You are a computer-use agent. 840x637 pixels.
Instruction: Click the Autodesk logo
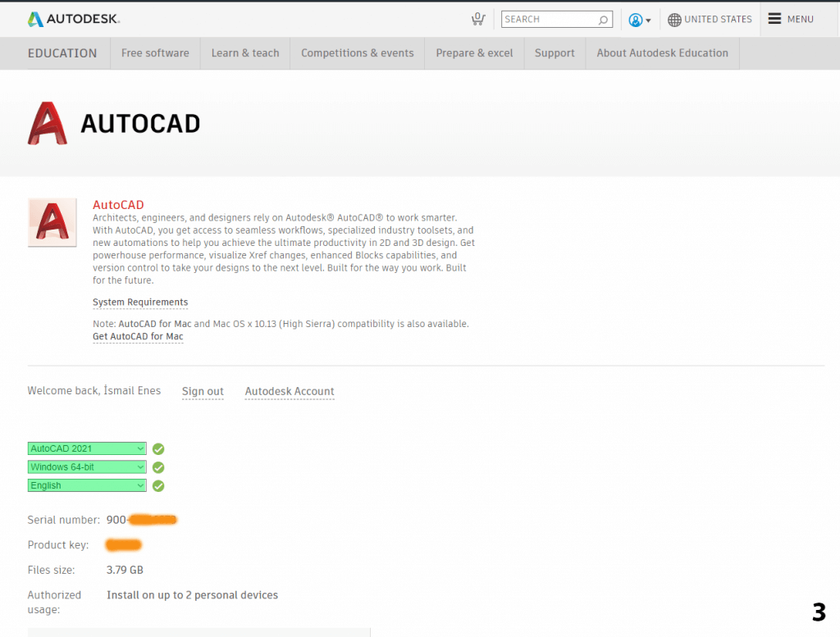tap(72, 18)
